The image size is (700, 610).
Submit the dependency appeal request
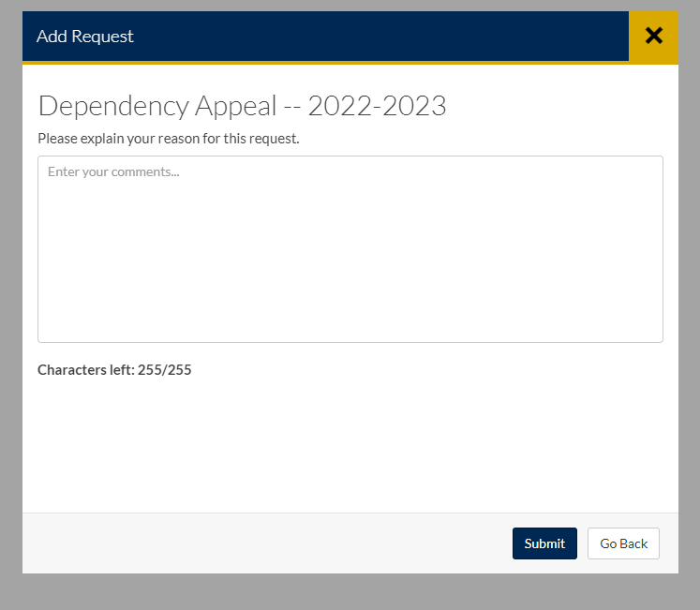544,543
